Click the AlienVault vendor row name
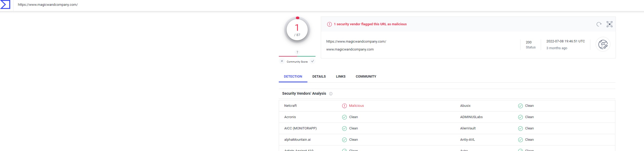Image resolution: width=644 pixels, height=151 pixels. coord(468,128)
